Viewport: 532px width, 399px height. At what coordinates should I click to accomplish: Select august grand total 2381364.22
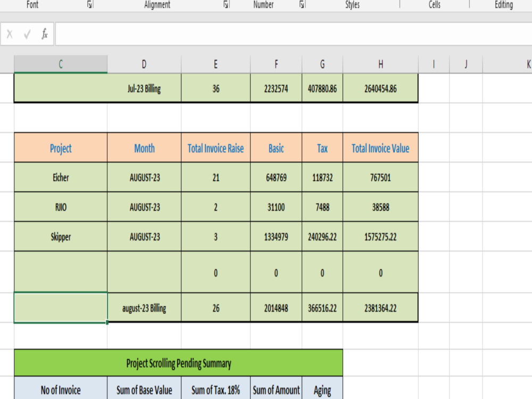point(381,307)
